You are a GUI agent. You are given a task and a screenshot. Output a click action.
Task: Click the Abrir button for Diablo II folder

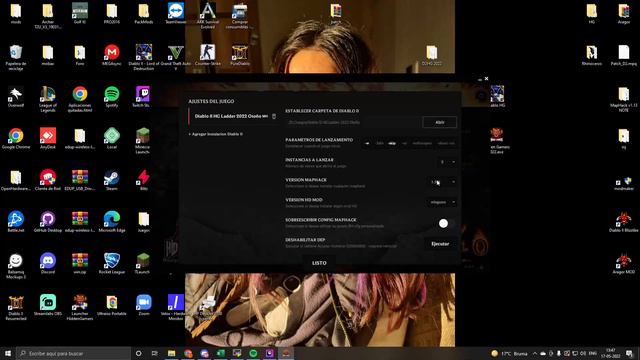[x=440, y=122]
